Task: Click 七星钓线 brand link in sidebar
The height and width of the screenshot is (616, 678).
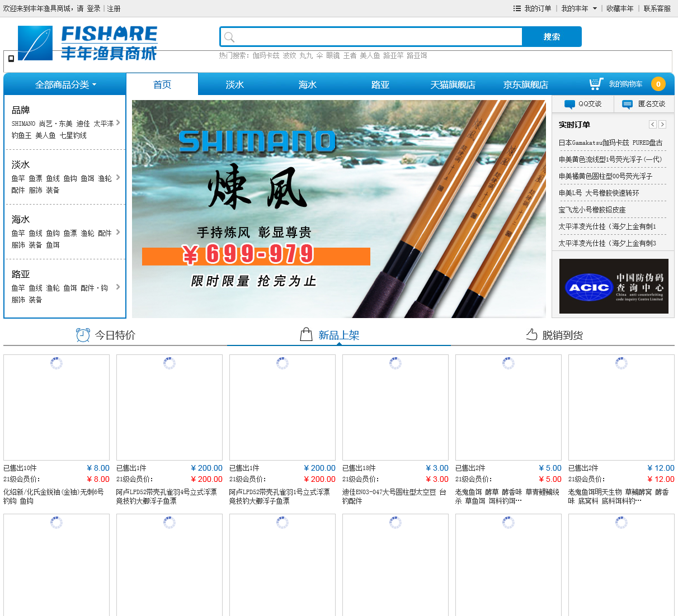Action: [x=73, y=135]
